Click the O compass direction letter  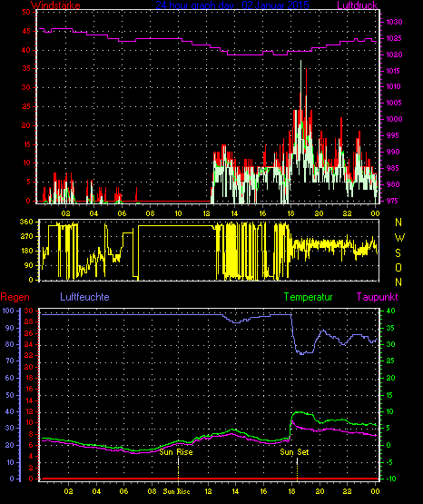[x=398, y=267]
